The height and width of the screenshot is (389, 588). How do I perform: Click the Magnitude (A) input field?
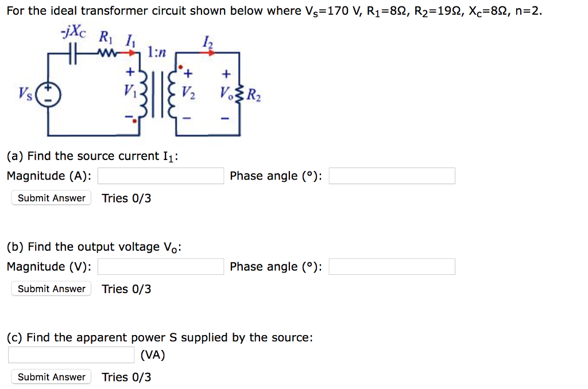pos(160,176)
